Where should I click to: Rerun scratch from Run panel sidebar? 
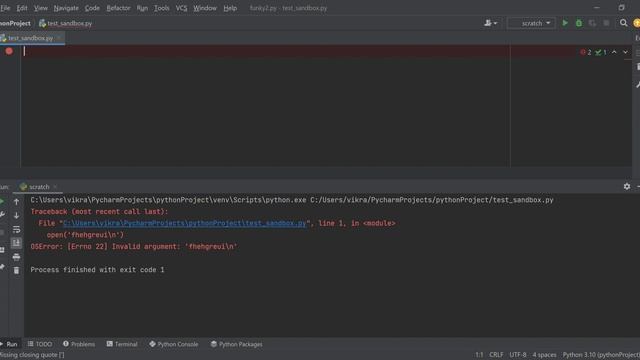pyautogui.click(x=2, y=201)
